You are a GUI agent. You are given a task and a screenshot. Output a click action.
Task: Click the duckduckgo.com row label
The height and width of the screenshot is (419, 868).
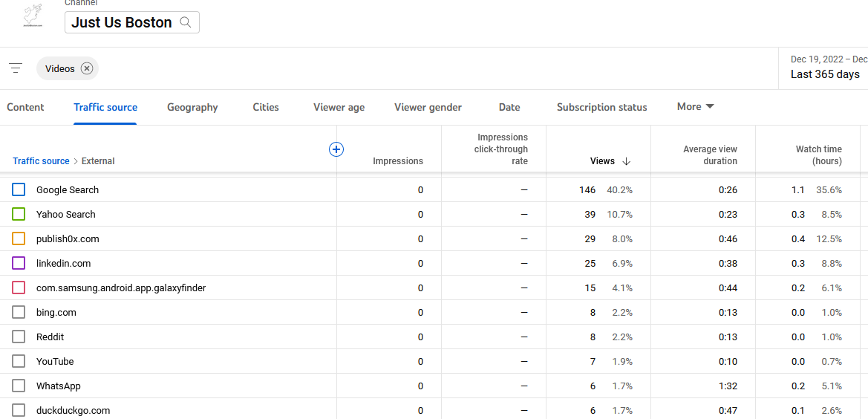(73, 410)
